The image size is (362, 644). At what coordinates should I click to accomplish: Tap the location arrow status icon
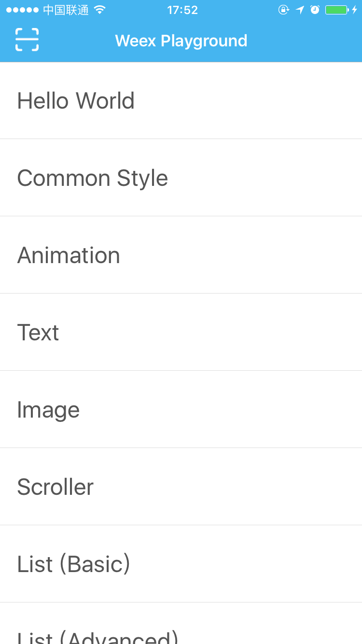300,10
